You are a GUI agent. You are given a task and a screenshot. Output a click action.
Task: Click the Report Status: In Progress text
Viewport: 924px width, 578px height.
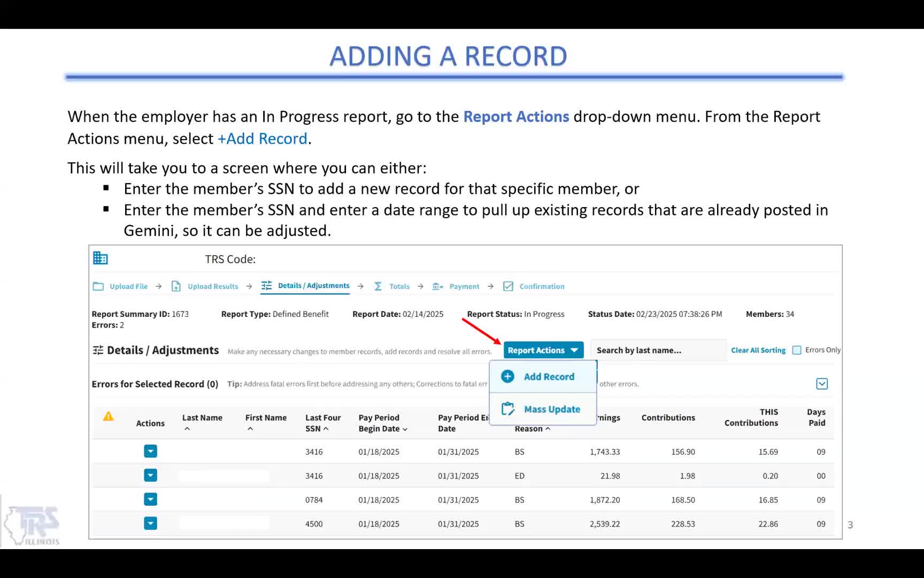[515, 314]
